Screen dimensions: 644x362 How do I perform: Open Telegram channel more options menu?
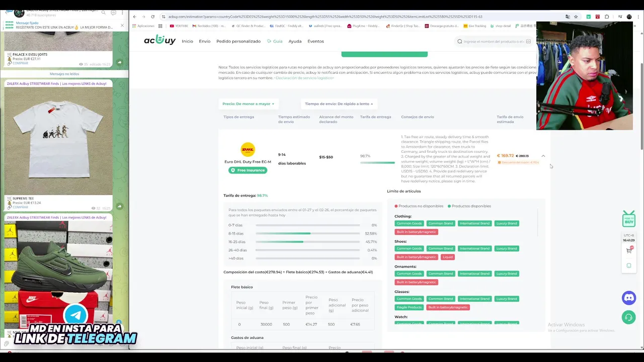click(122, 12)
